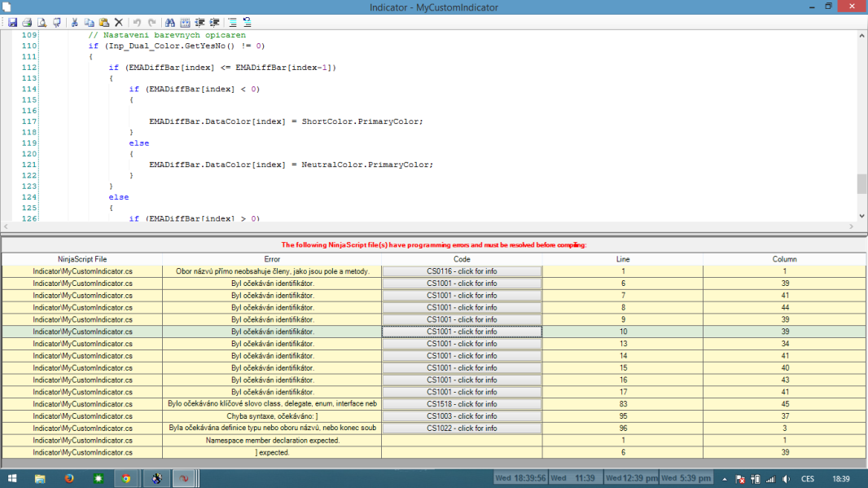Open Print Preview from the toolbar

pyautogui.click(x=41, y=23)
